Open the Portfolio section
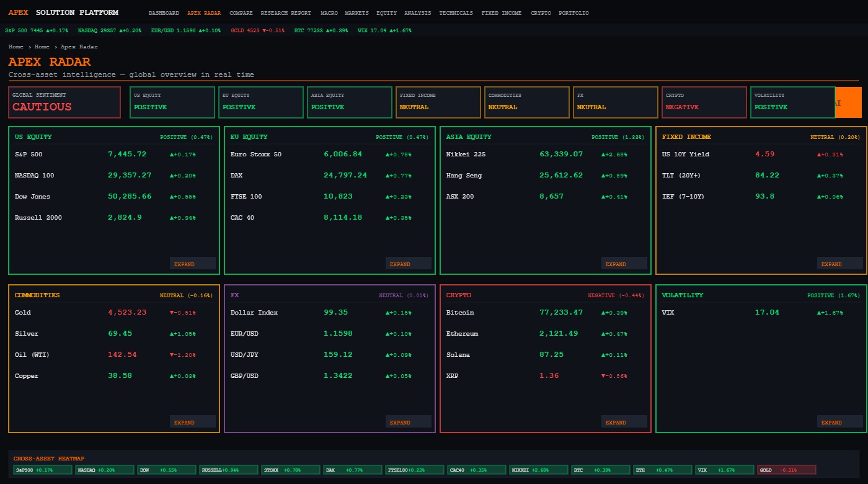 573,13
